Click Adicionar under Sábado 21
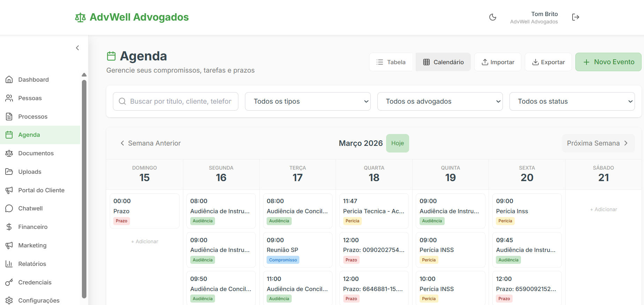 pyautogui.click(x=604, y=209)
